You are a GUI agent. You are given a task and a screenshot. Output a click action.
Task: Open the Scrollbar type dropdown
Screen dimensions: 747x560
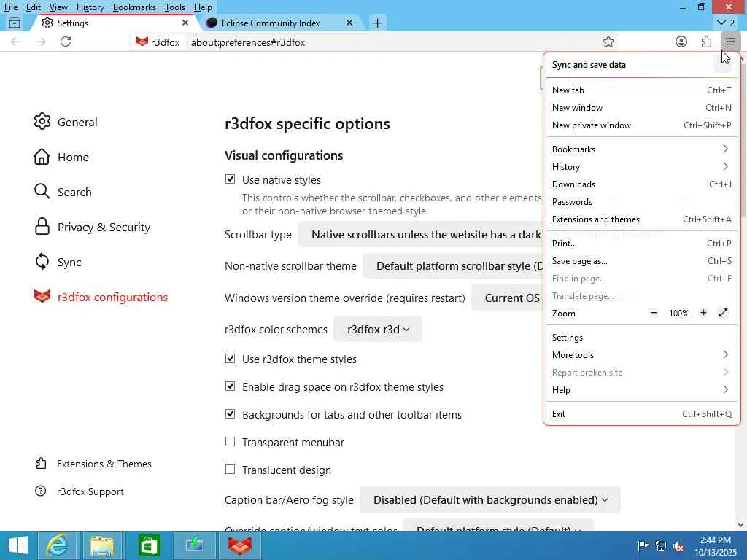click(421, 234)
